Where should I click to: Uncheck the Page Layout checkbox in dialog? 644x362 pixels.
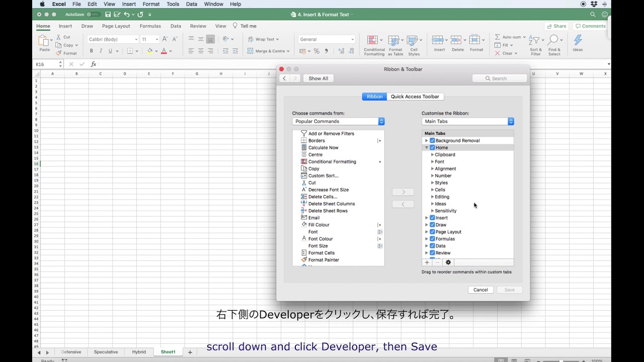432,232
